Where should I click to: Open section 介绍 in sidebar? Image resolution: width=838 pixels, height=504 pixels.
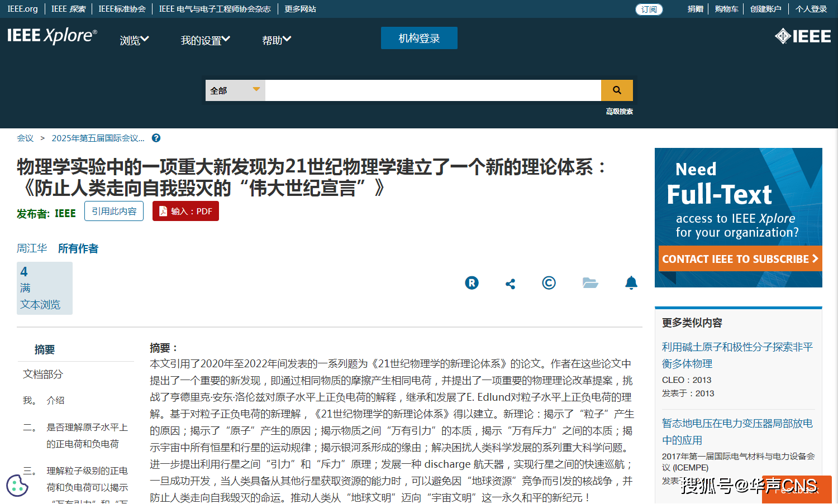(x=55, y=400)
